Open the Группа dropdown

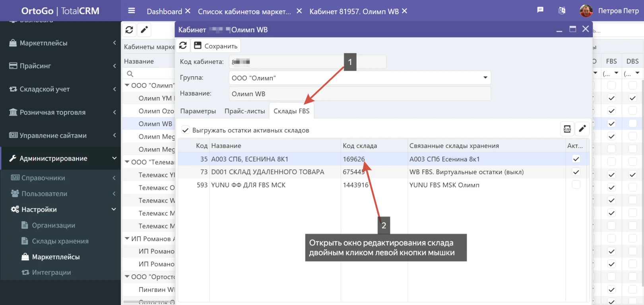click(485, 78)
